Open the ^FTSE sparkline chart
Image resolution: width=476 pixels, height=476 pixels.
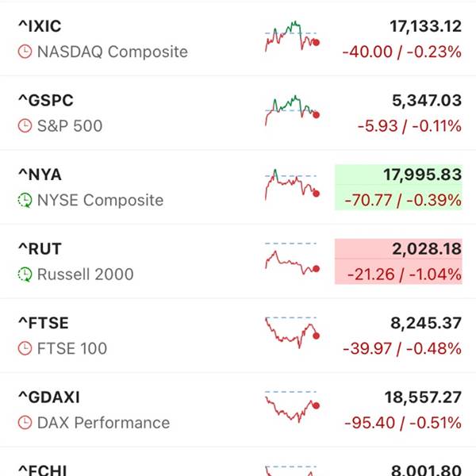tap(292, 332)
